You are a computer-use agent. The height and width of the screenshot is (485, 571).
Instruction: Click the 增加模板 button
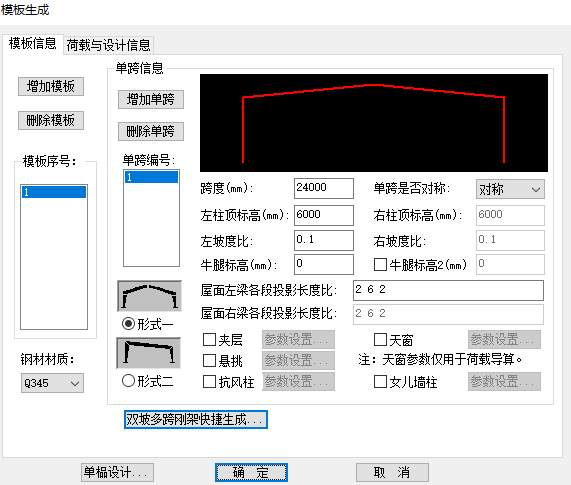point(51,87)
